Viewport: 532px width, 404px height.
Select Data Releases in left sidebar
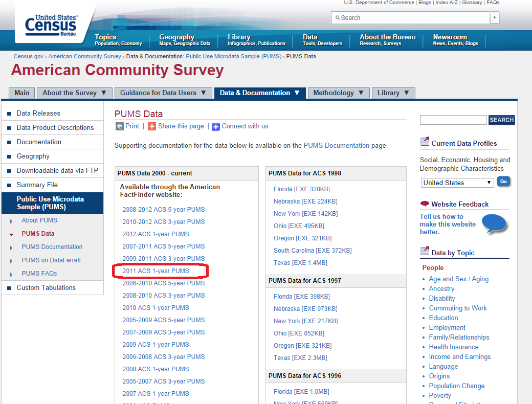(x=38, y=113)
